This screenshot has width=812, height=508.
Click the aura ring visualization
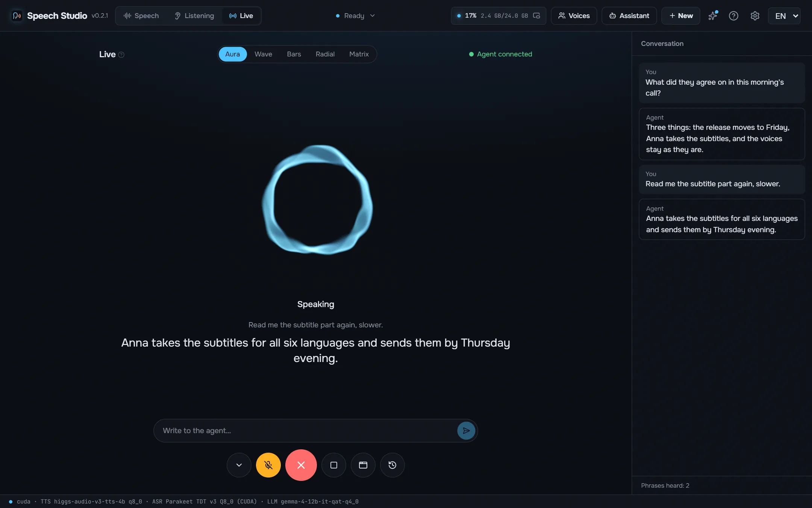[x=317, y=200]
